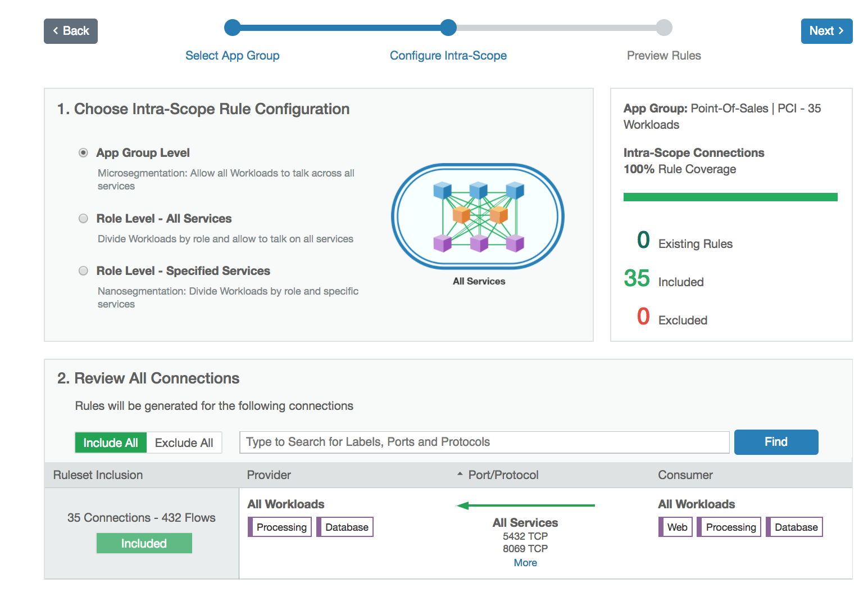Viewport: 868px width, 605px height.
Task: Choose Role Level - Specified Services option
Action: coord(83,271)
